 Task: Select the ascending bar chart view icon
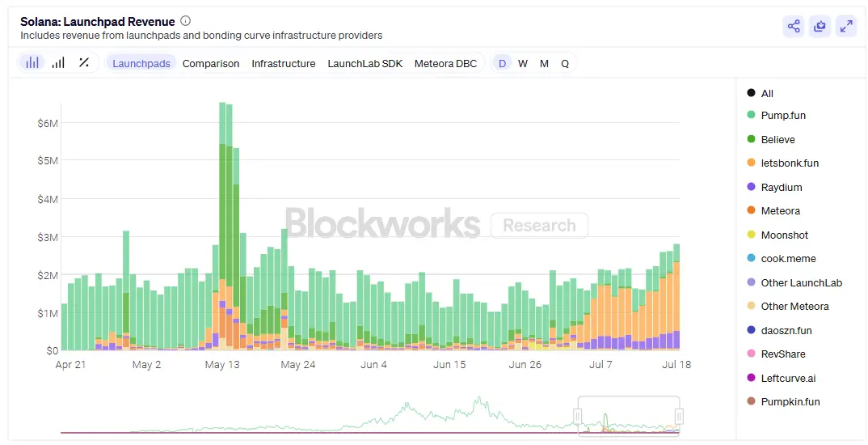pos(58,62)
